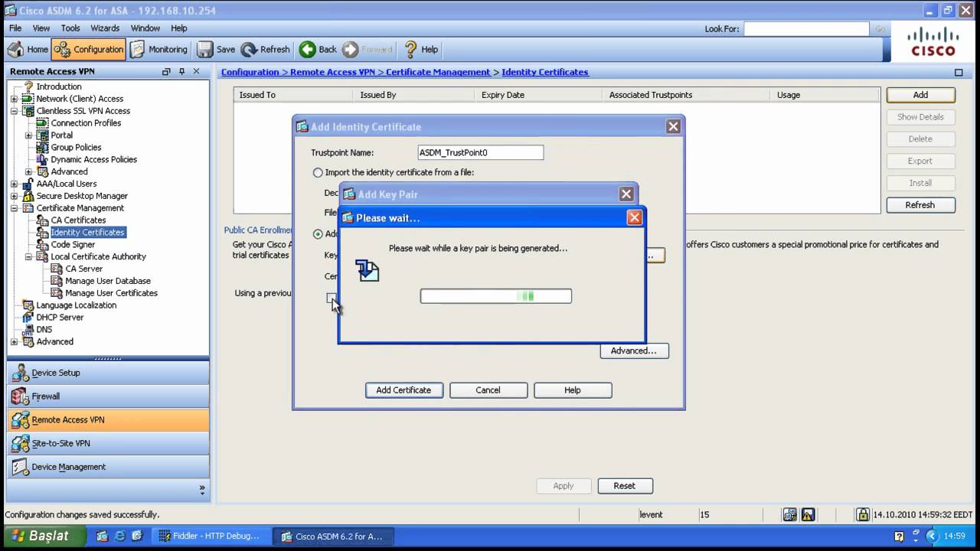The image size is (980, 551).
Task: Collapse Local Certificate Authority node
Action: click(28, 256)
